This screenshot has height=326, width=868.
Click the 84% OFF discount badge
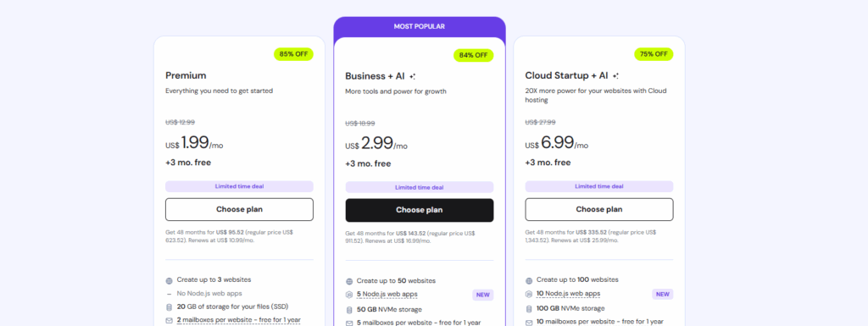[x=473, y=55]
